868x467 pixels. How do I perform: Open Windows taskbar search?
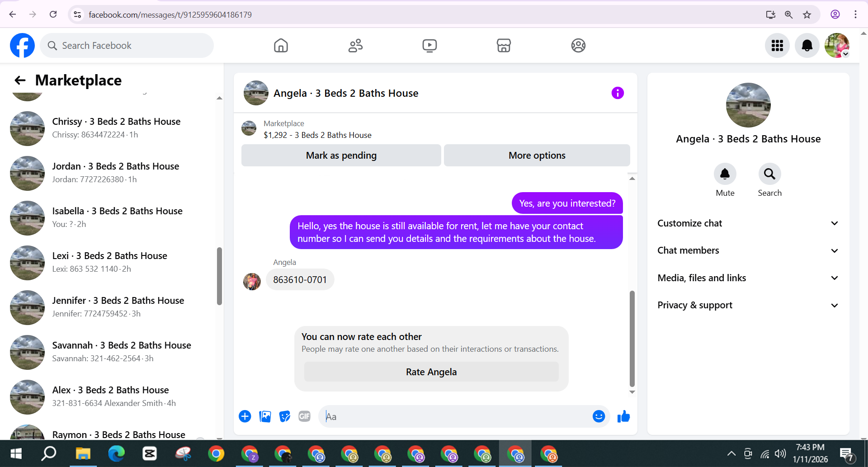[49, 453]
